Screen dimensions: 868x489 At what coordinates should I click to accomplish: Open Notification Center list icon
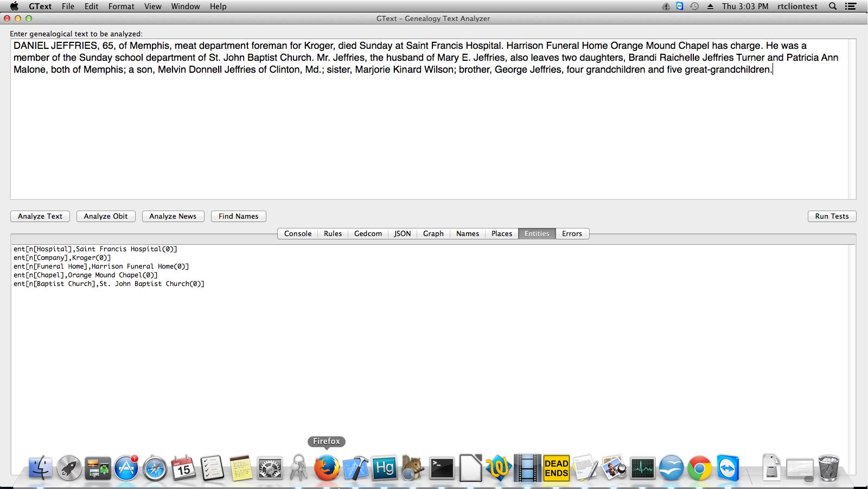point(851,7)
